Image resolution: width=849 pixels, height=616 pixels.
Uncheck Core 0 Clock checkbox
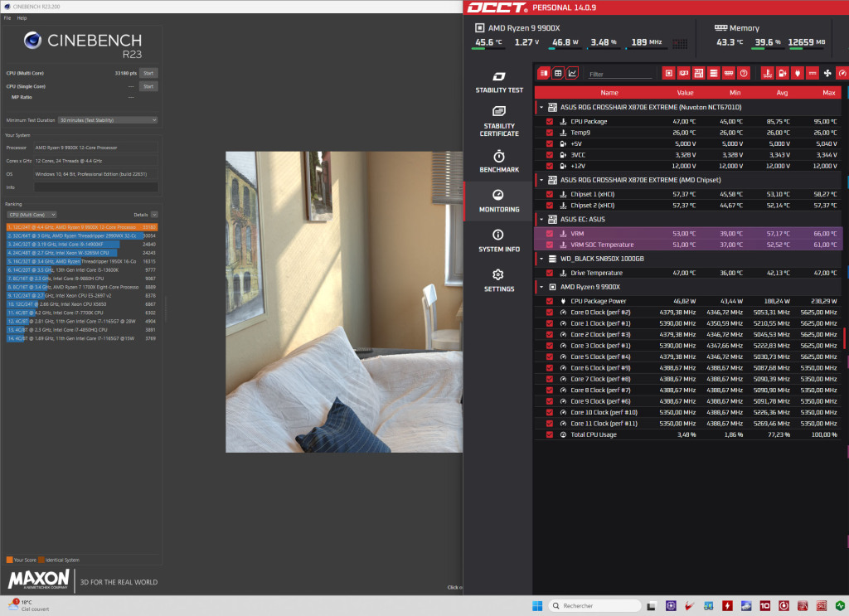tap(550, 313)
